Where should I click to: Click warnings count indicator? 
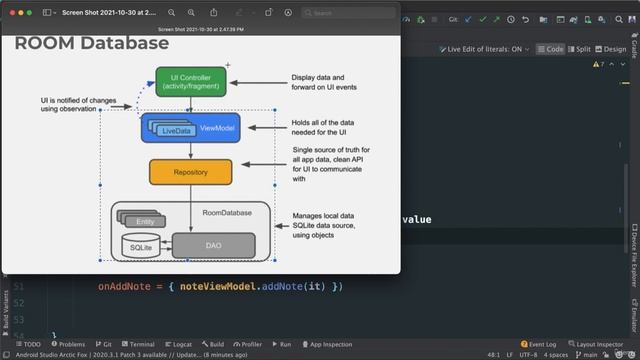click(598, 64)
